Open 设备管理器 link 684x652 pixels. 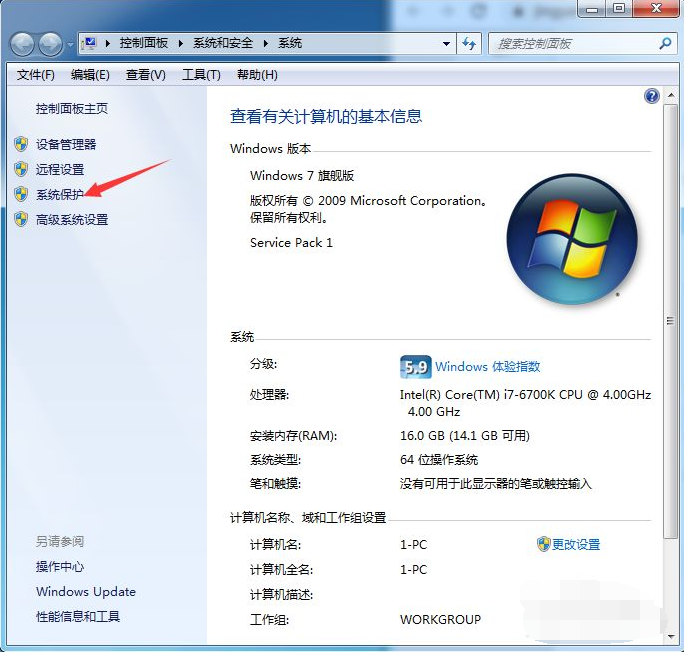click(66, 144)
